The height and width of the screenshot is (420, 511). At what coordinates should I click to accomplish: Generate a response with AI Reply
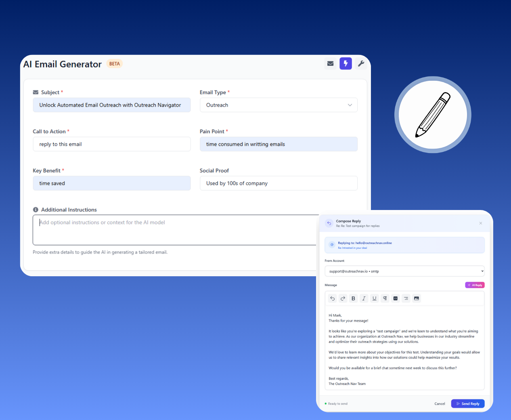pos(475,285)
